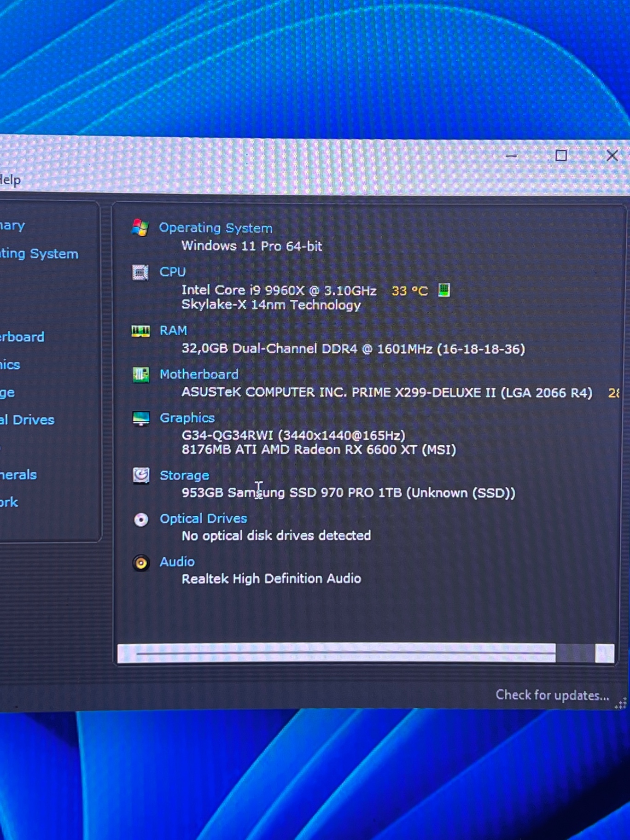This screenshot has width=630, height=840.
Task: Click the green CPU temperature indicator icon
Action: click(x=444, y=290)
